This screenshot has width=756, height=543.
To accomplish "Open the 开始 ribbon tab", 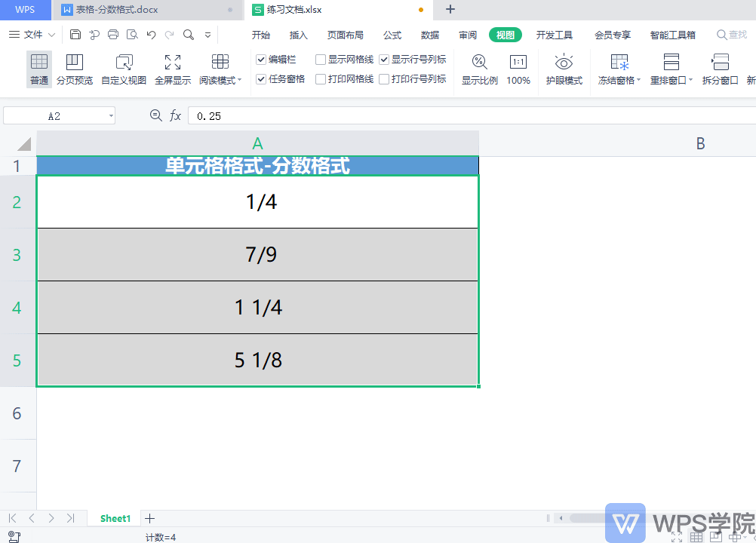I will pos(261,35).
